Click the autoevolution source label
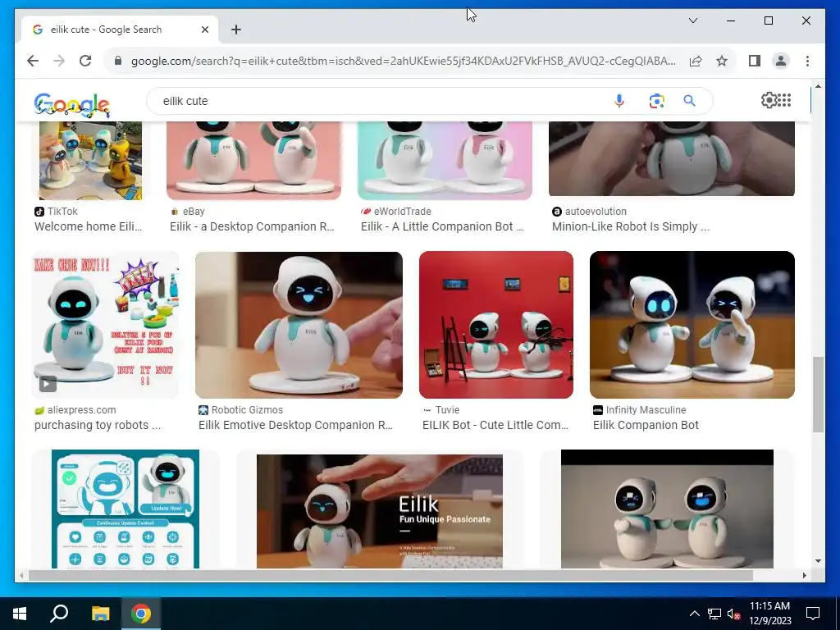Screen dimensions: 840x630 [x=596, y=212]
